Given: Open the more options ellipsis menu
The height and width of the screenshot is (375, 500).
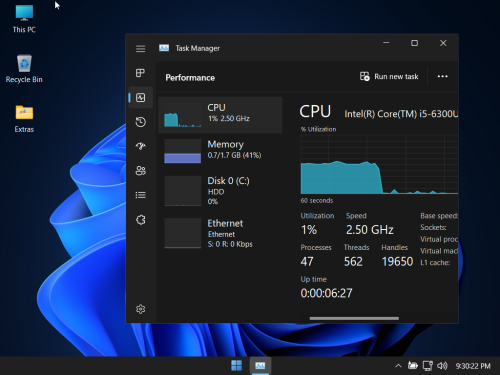Looking at the screenshot, I should 442,77.
